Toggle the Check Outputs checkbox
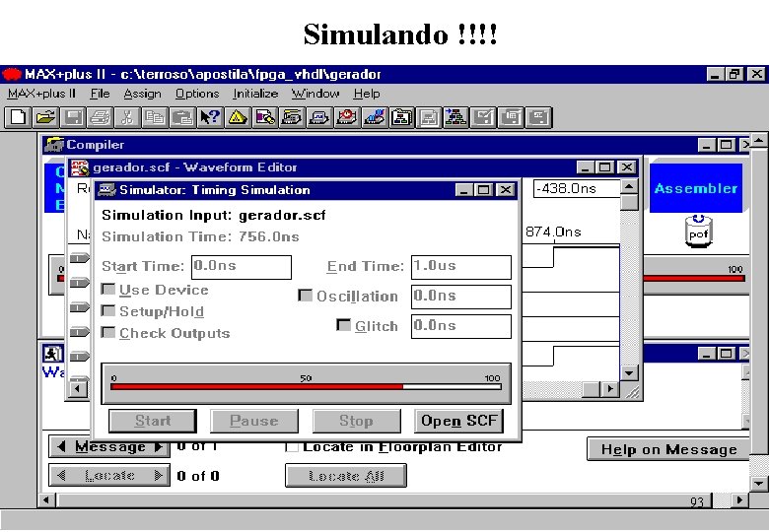Viewport: 769px width, 532px height. tap(107, 333)
